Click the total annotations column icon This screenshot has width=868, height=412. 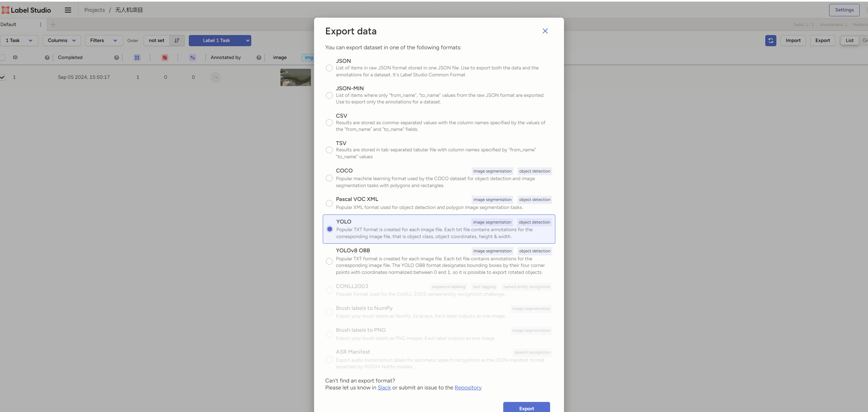(137, 58)
